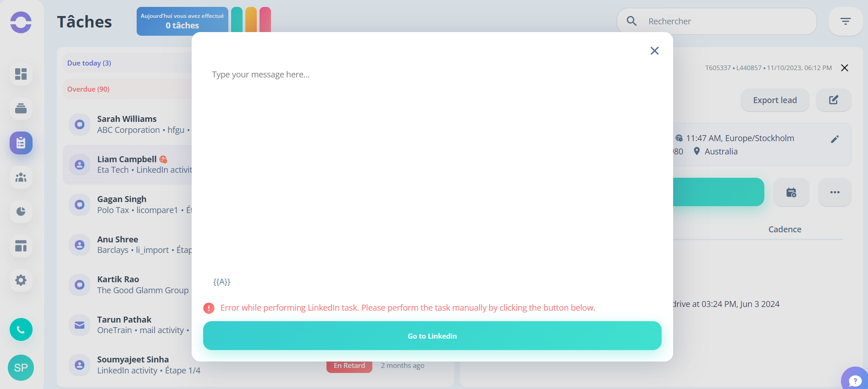Click the app logo in the sidebar
Image resolution: width=868 pixels, height=389 pixels.
21,22
